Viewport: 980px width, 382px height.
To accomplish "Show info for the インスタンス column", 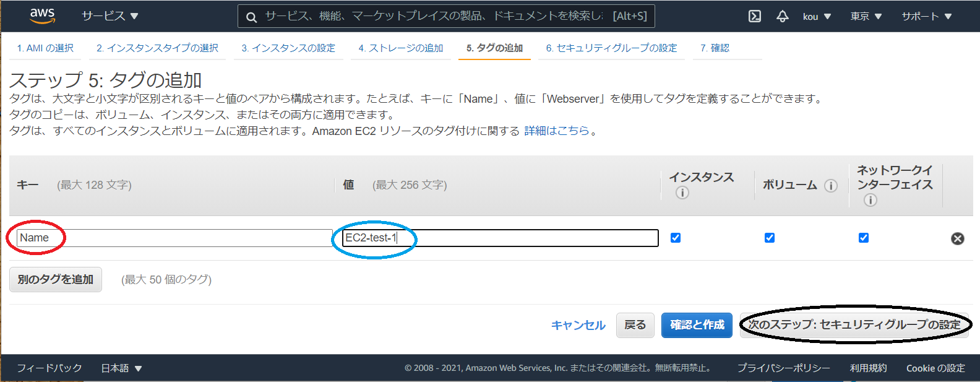I will pos(682,193).
